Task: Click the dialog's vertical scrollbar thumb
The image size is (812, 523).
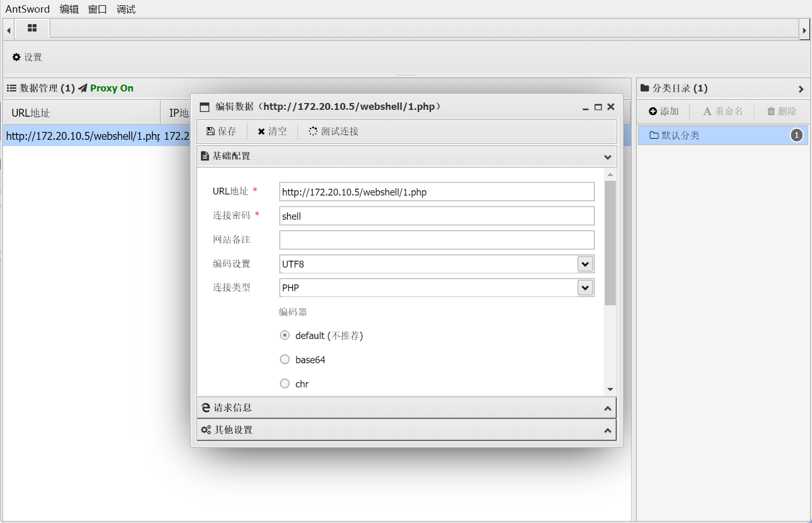Action: (610, 243)
